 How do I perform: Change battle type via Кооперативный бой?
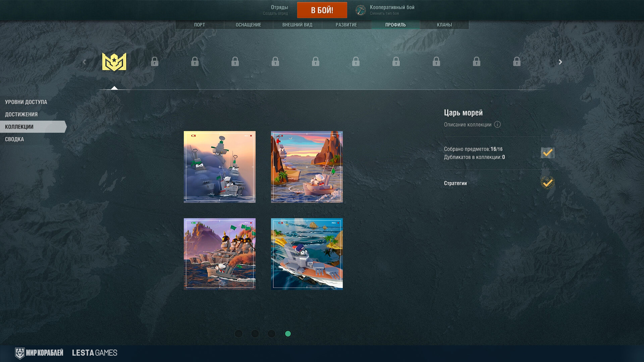392,10
